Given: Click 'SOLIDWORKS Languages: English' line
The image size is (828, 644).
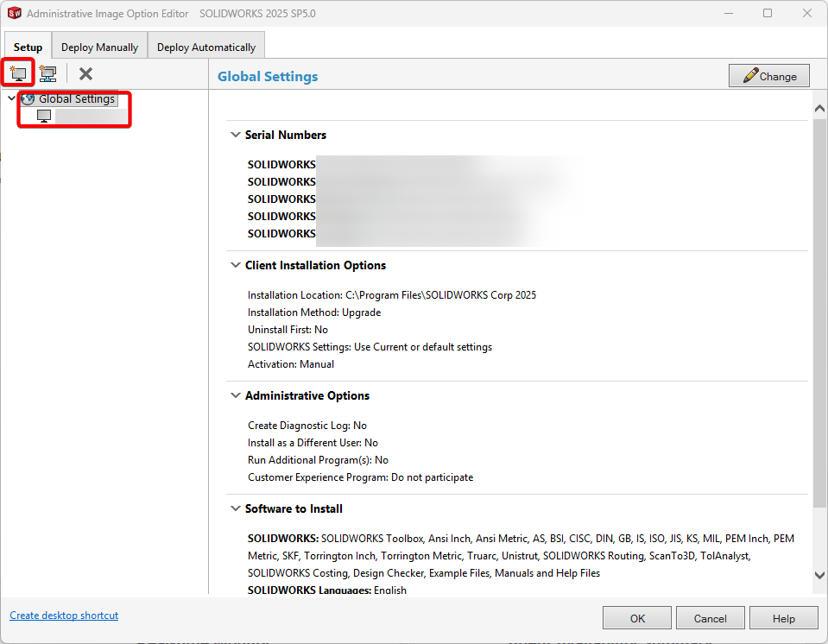Looking at the screenshot, I should click(x=327, y=590).
